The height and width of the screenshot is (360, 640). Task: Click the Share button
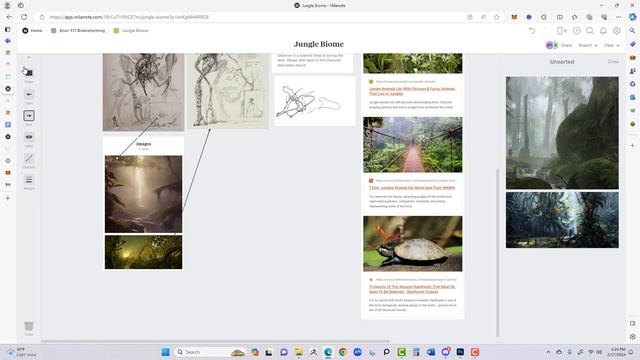click(566, 45)
